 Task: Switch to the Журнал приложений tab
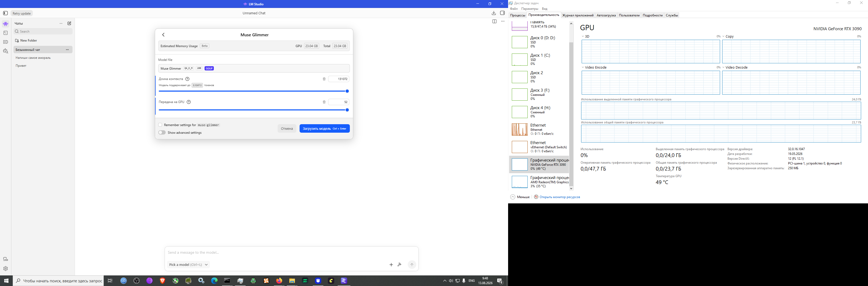578,15
